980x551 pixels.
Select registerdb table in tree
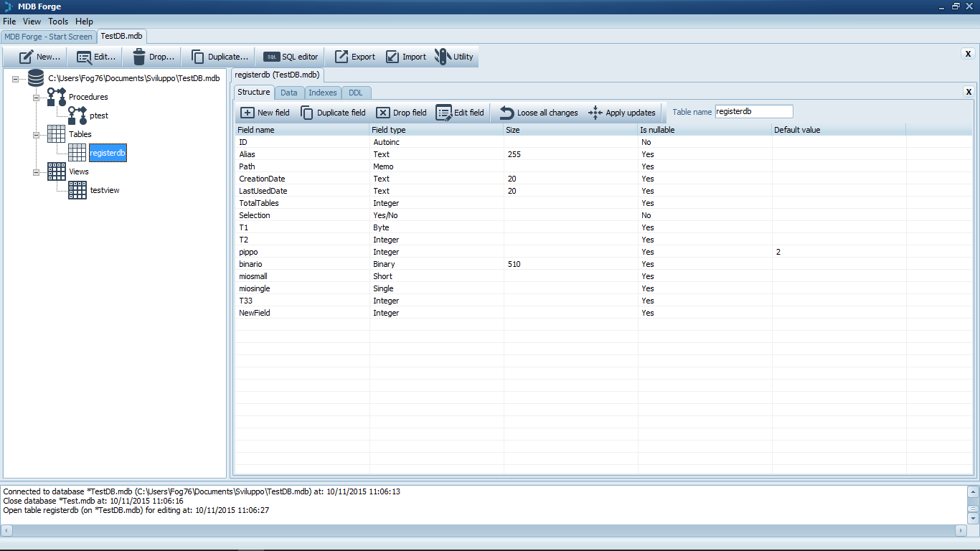[x=108, y=153]
